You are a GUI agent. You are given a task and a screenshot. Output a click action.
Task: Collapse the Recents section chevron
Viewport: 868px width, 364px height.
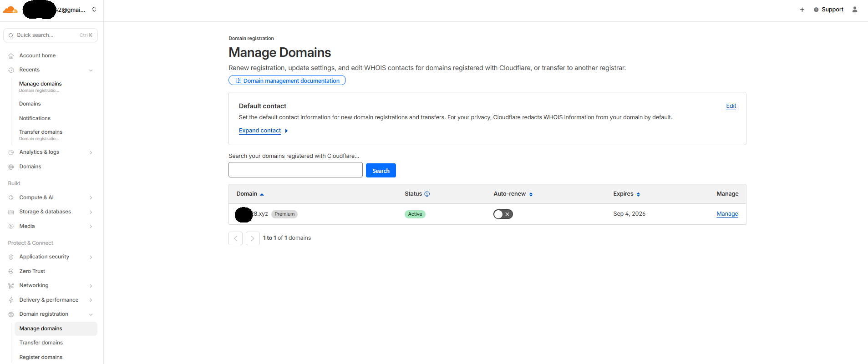[91, 70]
